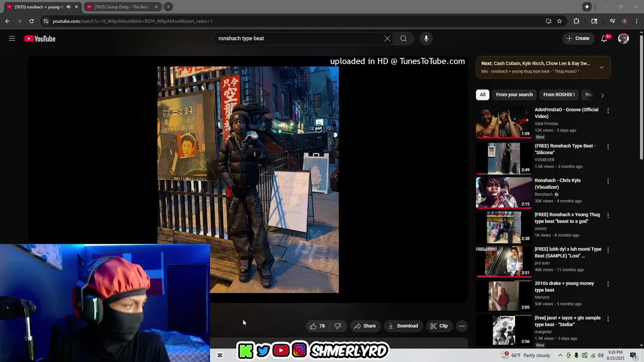Go back using the browser back arrow

coord(7,21)
